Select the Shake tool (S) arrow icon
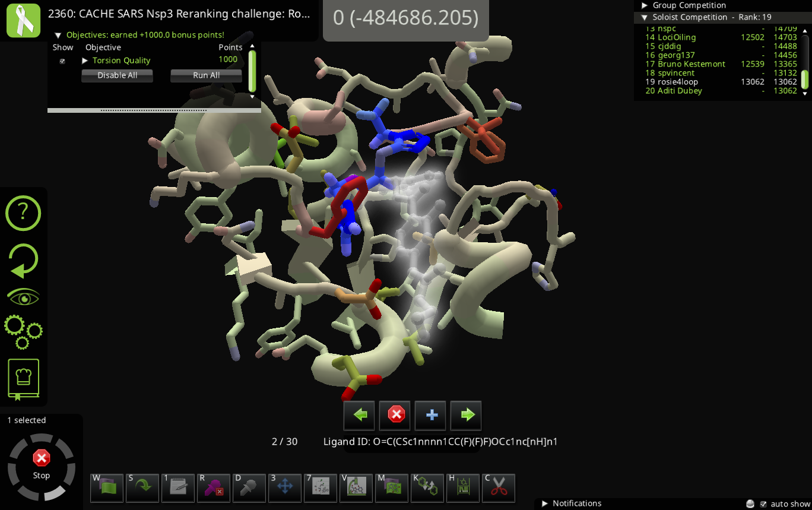 click(x=142, y=487)
